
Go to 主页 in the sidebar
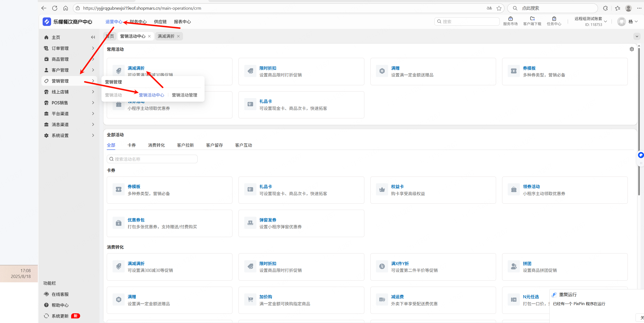tap(56, 37)
